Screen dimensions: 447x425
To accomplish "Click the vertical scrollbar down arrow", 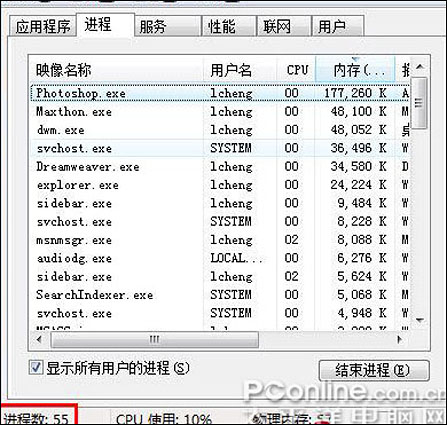I will tap(420, 320).
